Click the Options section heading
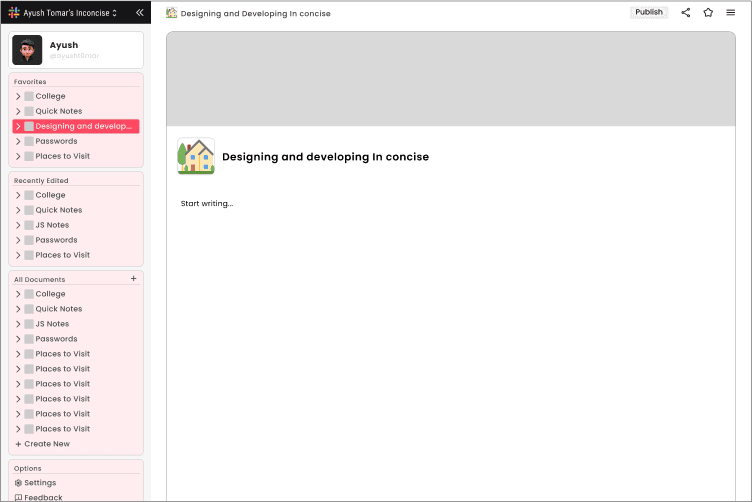 [27, 468]
